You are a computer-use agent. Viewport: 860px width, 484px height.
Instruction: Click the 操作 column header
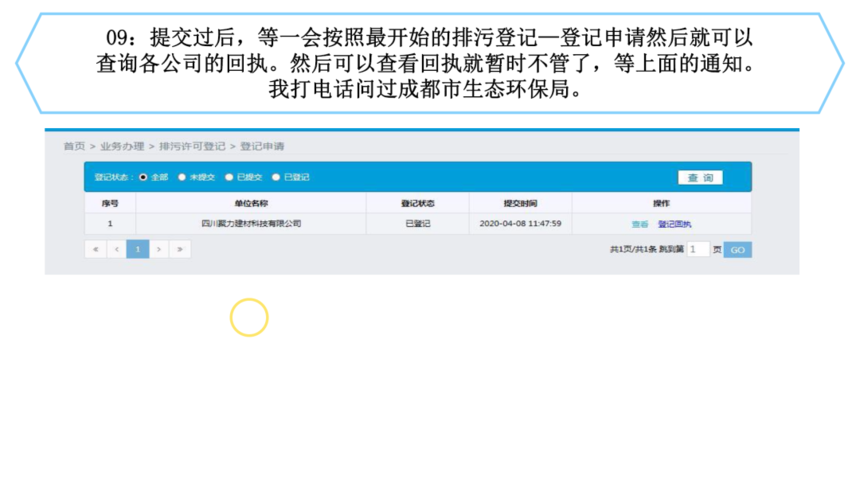point(661,204)
